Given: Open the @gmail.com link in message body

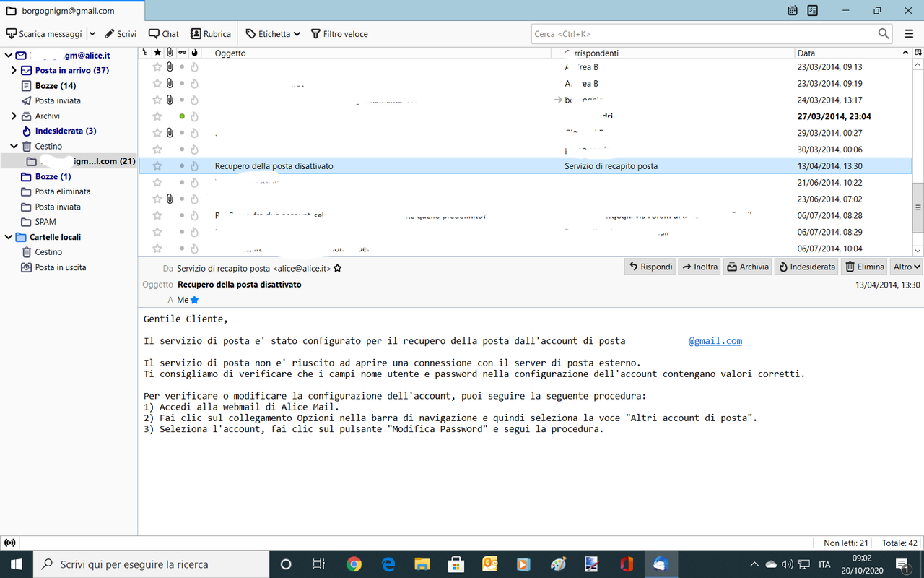Looking at the screenshot, I should tap(715, 341).
